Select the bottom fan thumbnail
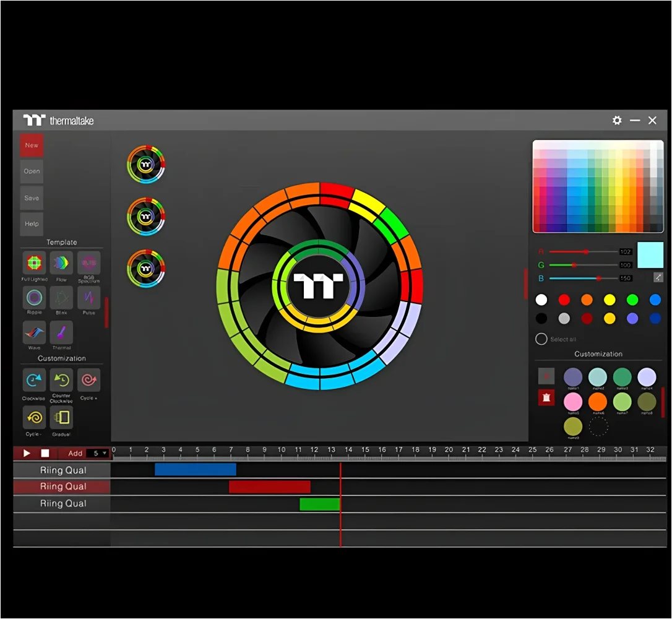This screenshot has height=619, width=672. pyautogui.click(x=145, y=269)
